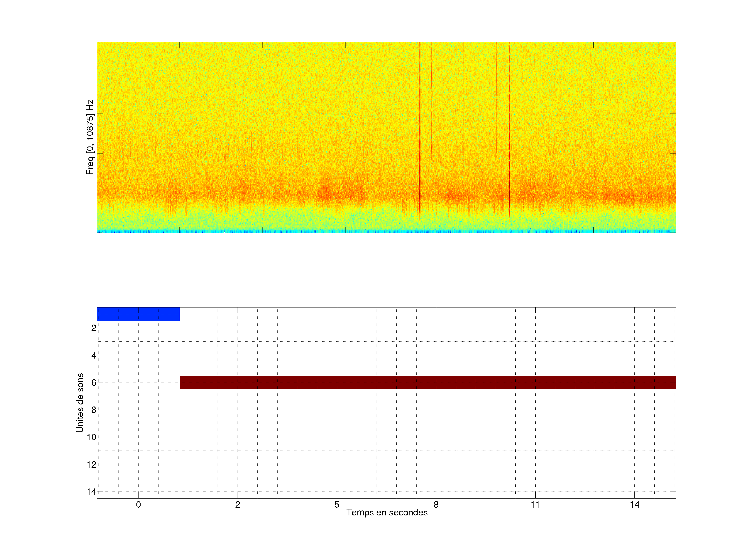Click the 'Unites de sons' axis label
This screenshot has height=560, width=747.
(x=80, y=403)
